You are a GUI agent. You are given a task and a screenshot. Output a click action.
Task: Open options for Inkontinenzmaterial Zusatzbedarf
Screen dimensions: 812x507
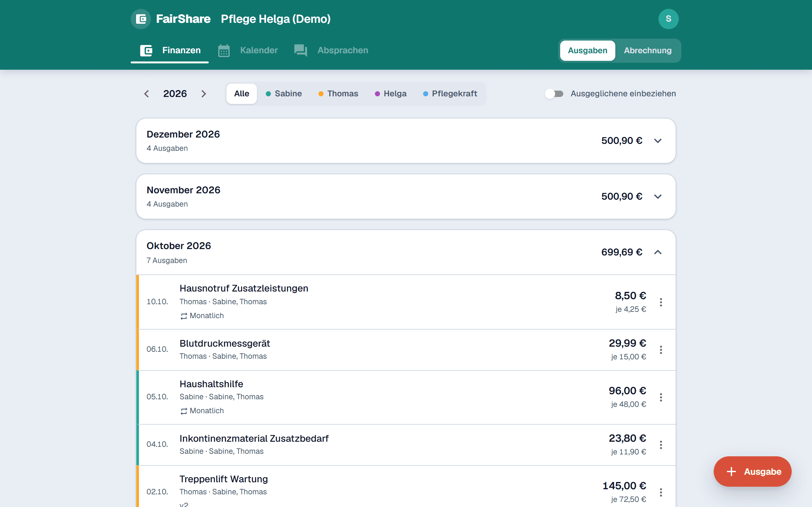[661, 445]
